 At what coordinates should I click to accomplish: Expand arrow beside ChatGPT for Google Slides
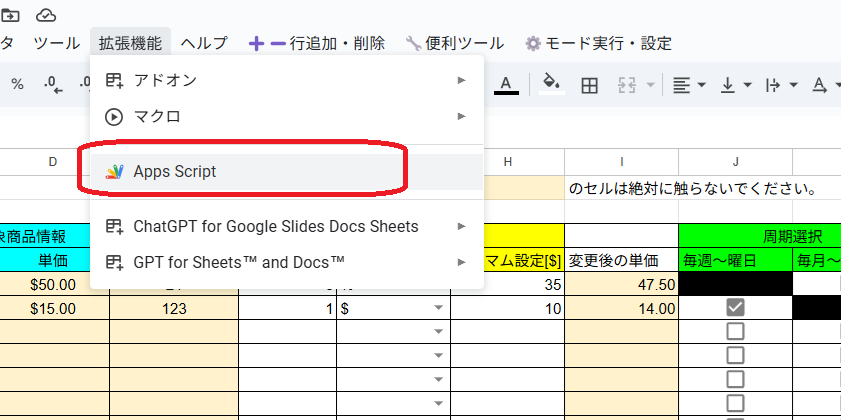click(x=462, y=226)
